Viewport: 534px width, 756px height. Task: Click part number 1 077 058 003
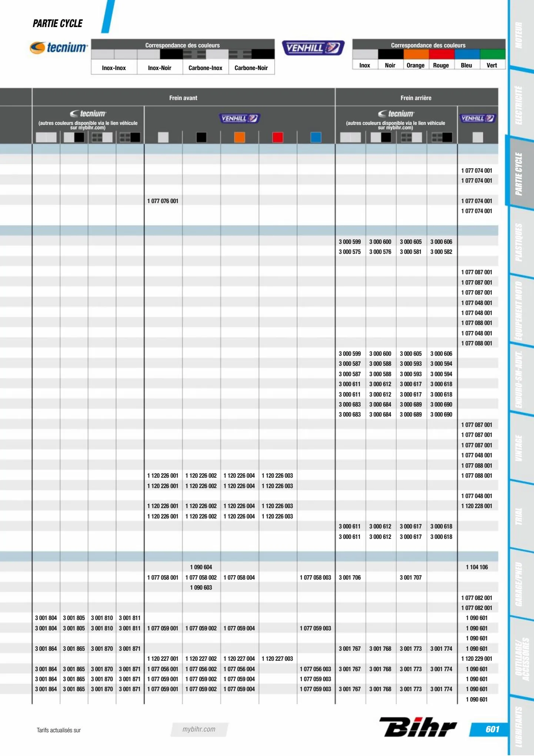tap(316, 577)
